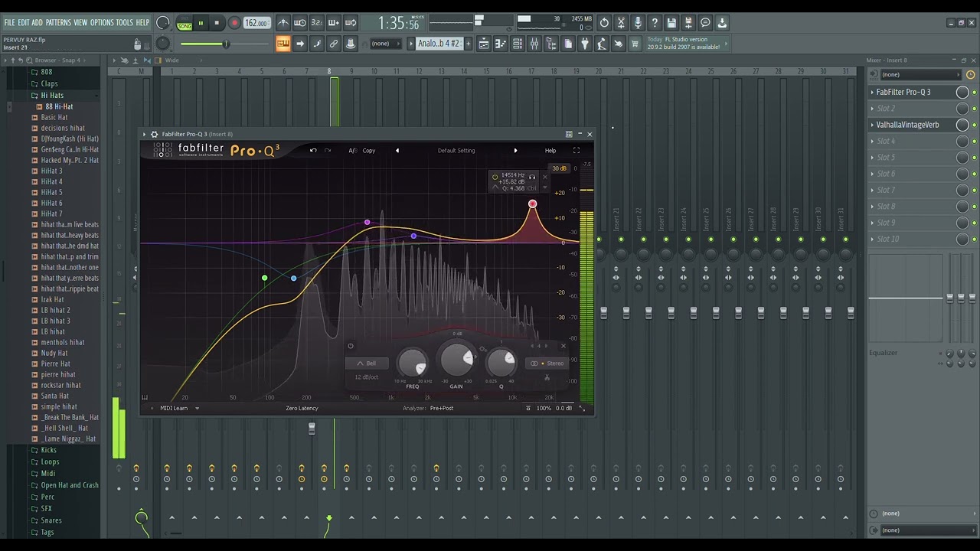
Task: Click the microphone audio recording icon
Action: pos(638,23)
